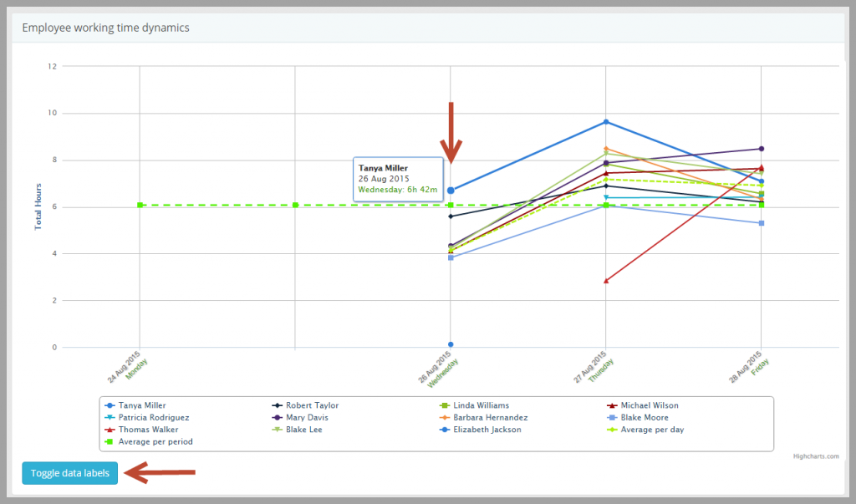Image resolution: width=856 pixels, height=504 pixels.
Task: Click the 'Employee working time dynamics' heading
Action: tap(106, 28)
